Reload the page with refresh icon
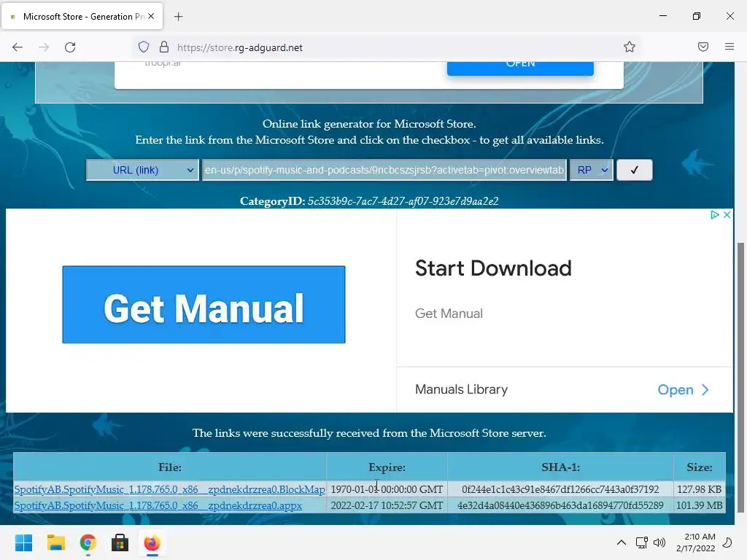Viewport: 747px width, 560px height. pos(70,47)
